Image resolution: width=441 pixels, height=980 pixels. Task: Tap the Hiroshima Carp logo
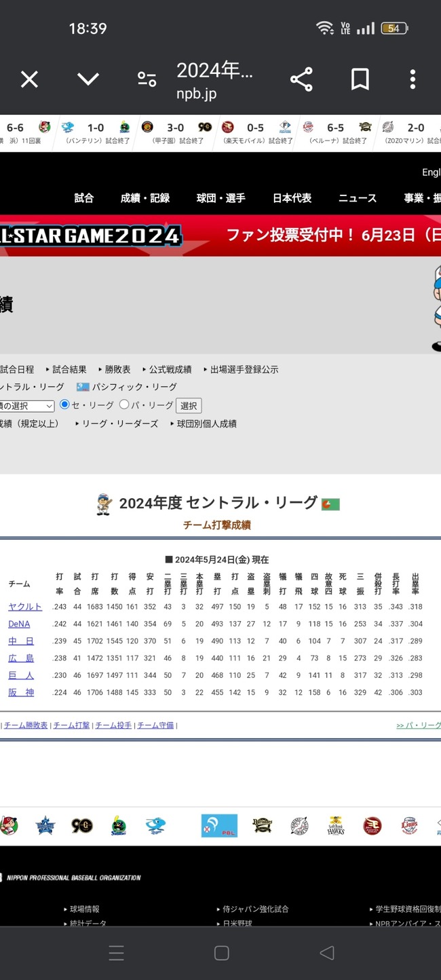click(x=9, y=826)
